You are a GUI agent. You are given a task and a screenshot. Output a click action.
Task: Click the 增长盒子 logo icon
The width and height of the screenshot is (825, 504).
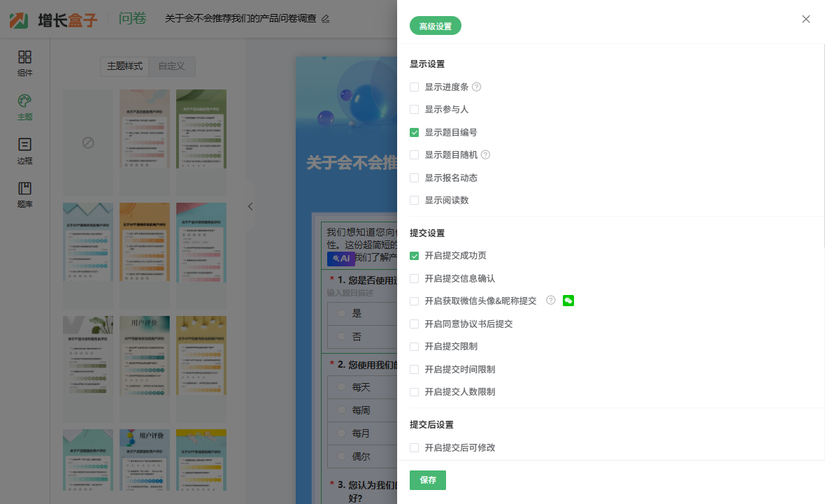pos(20,20)
